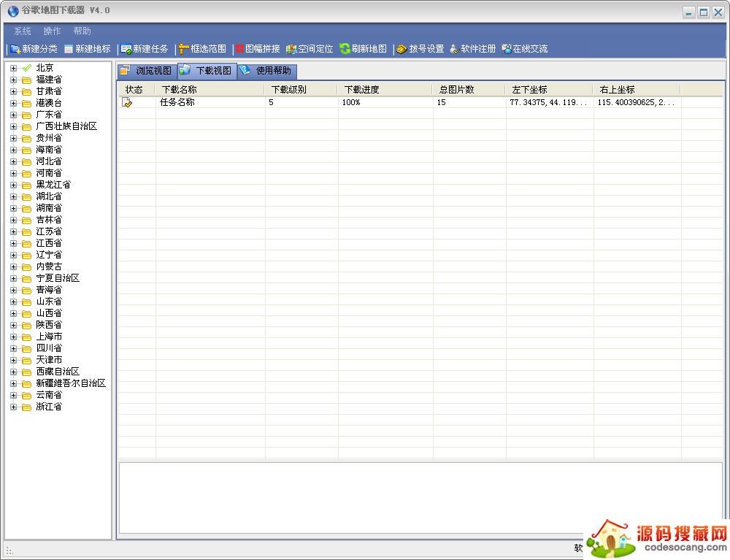Click the 77.34375 lower-left coordinate cell

(550, 102)
